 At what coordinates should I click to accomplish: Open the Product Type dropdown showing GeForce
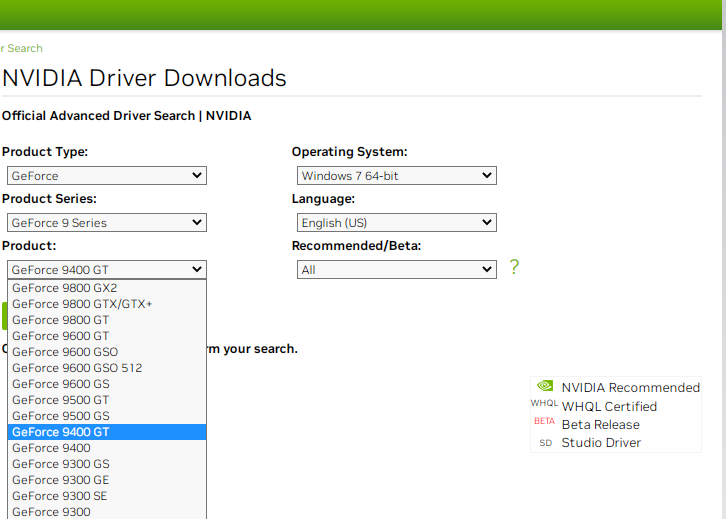(x=106, y=175)
